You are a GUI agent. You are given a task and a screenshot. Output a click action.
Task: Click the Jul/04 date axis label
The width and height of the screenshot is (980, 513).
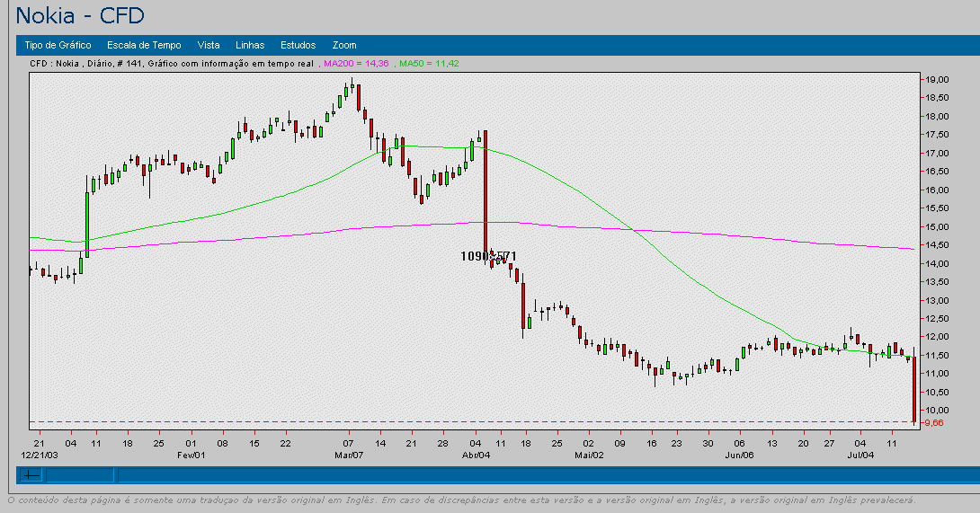[860, 455]
